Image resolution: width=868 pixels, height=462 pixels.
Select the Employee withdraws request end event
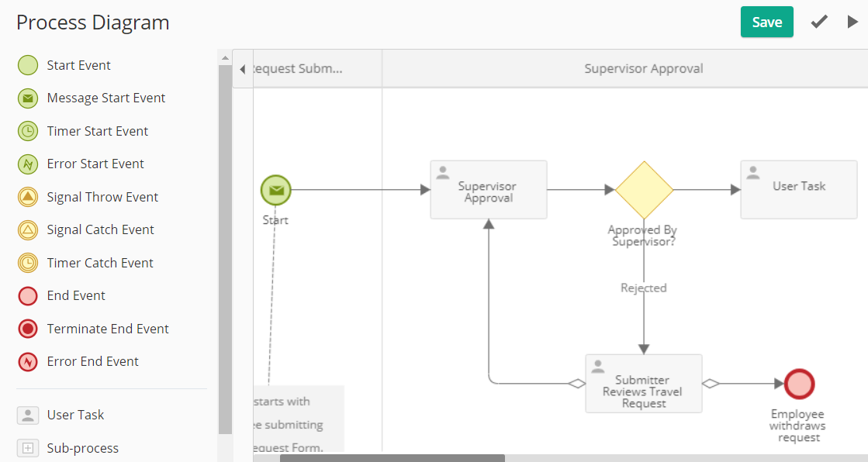tap(799, 384)
